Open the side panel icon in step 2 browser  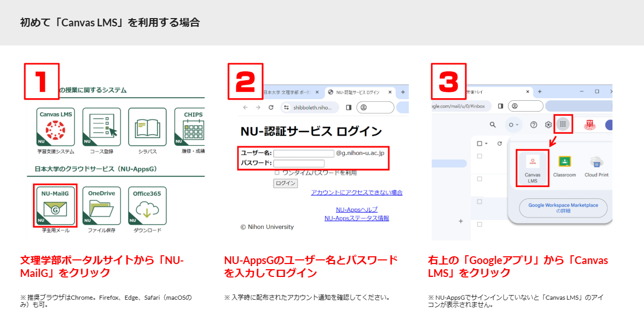348,107
